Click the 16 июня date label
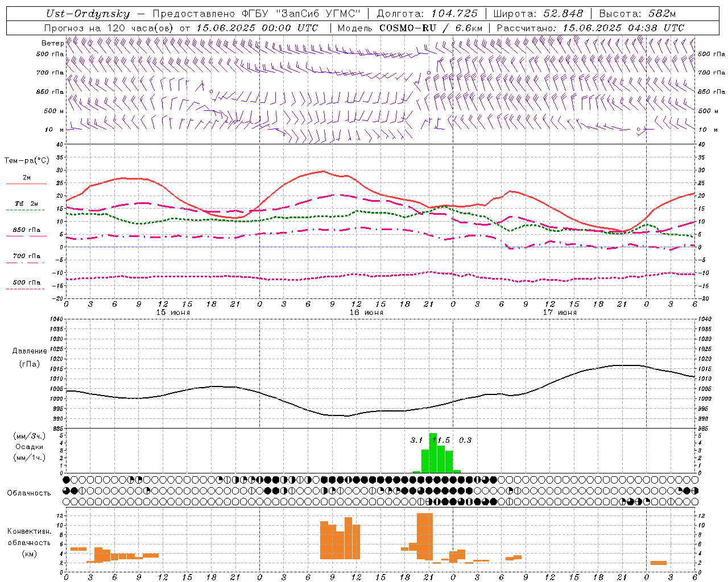728x582 pixels. point(366,313)
